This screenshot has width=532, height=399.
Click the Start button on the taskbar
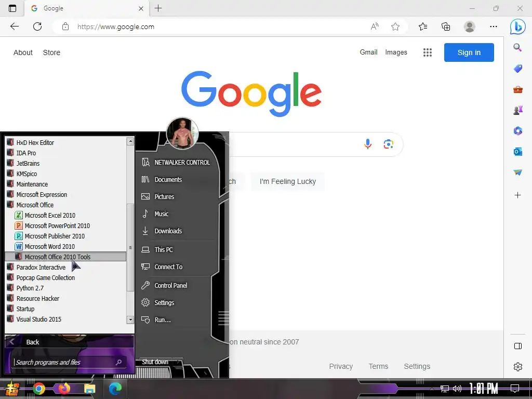click(x=12, y=389)
